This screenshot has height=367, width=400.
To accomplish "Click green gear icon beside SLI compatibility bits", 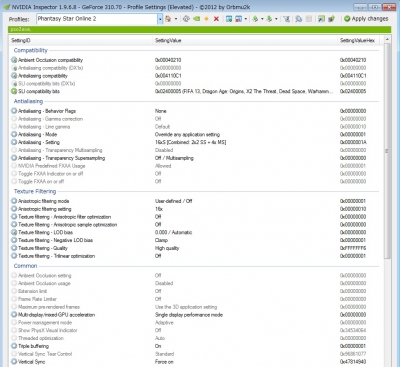I will [14, 91].
